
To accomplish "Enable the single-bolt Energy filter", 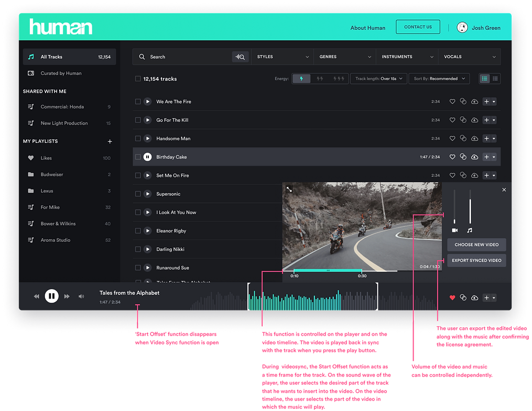I will click(x=301, y=78).
